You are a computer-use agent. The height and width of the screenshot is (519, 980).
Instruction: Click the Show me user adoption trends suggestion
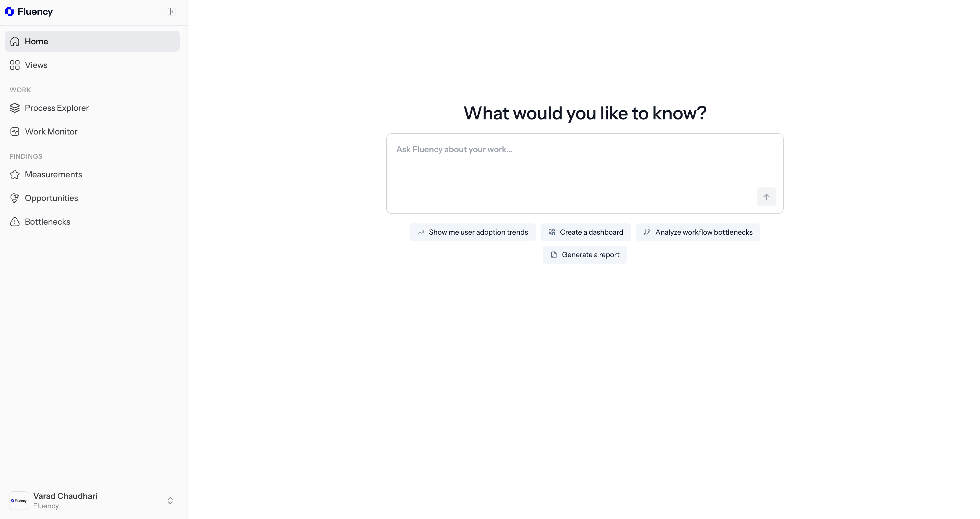click(472, 232)
